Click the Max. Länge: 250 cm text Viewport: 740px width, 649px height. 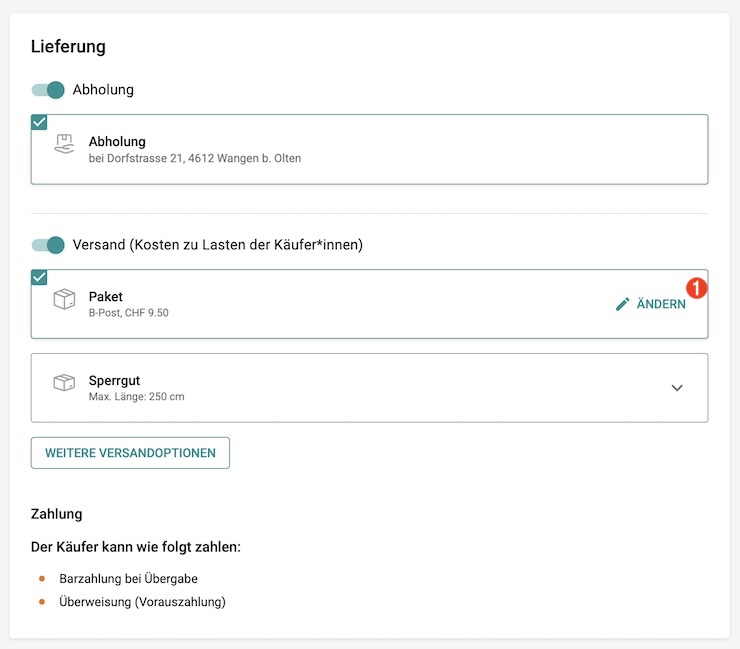click(136, 397)
